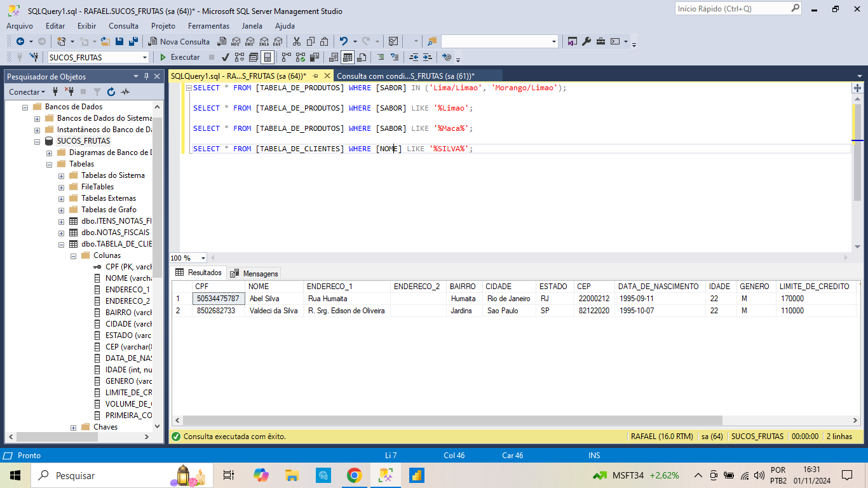This screenshot has height=488, width=868.
Task: Click the Undo arrow icon
Action: point(344,41)
